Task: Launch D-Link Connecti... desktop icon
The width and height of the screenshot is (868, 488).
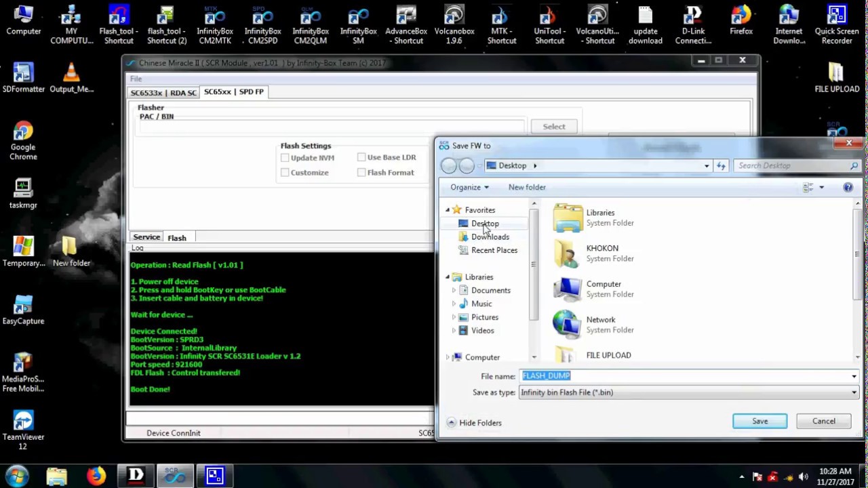Action: coord(693,26)
